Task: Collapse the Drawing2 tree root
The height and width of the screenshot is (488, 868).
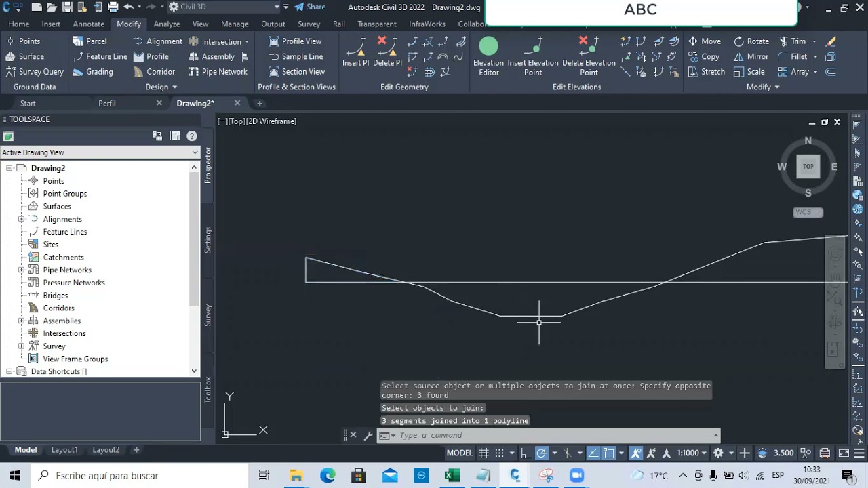Action: (x=9, y=168)
